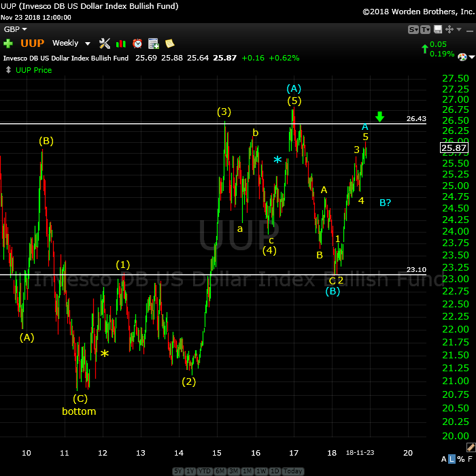The height and width of the screenshot is (476, 476).
Task: Click the blue (B) wave label under C 2
Action: pos(333,292)
